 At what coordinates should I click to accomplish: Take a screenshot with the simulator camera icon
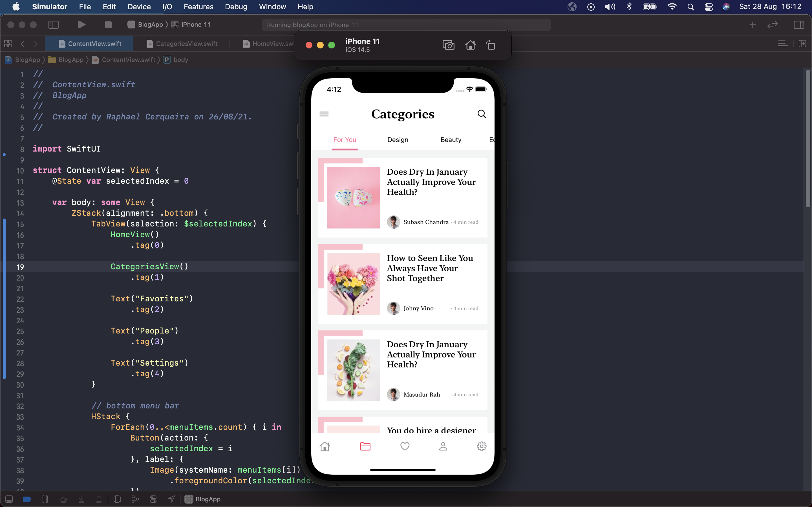449,45
